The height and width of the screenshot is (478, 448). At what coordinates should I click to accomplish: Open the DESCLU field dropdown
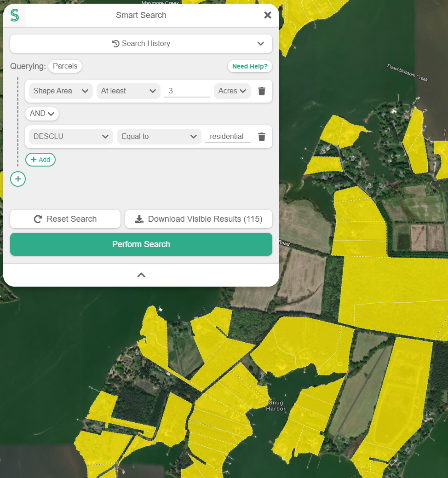pos(71,137)
